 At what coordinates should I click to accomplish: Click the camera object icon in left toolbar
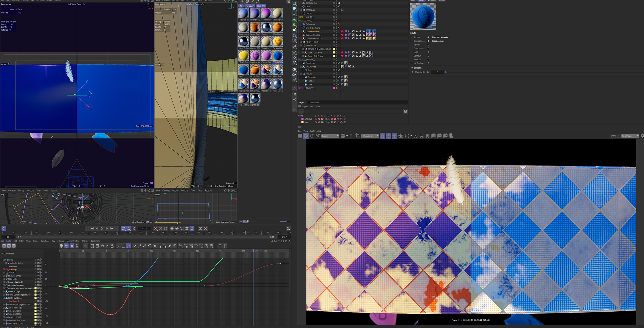pos(294,74)
